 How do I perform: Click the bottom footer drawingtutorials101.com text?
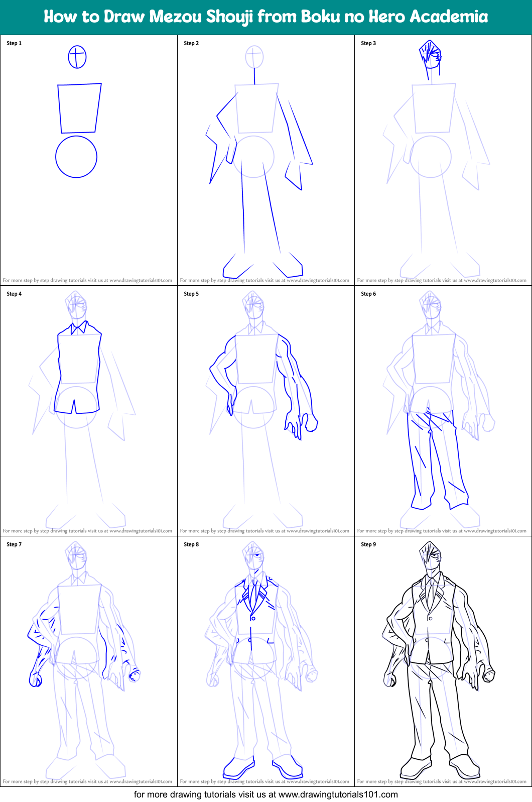click(x=266, y=794)
